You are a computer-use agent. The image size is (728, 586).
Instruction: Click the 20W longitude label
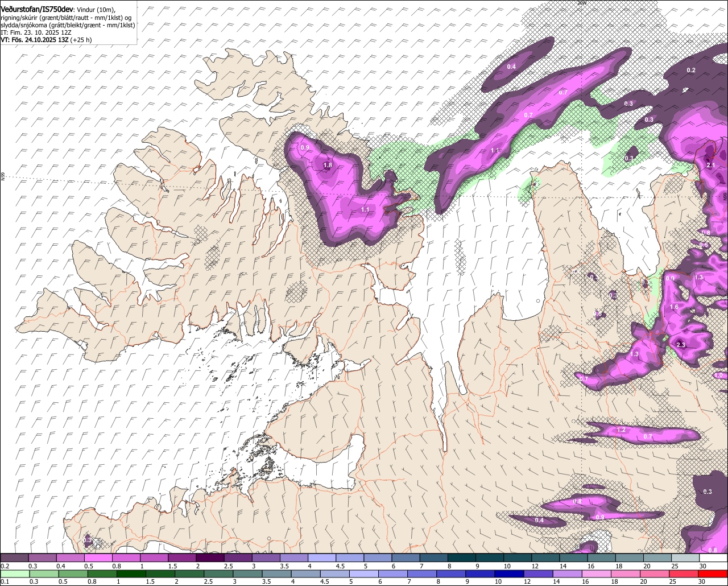pyautogui.click(x=581, y=3)
